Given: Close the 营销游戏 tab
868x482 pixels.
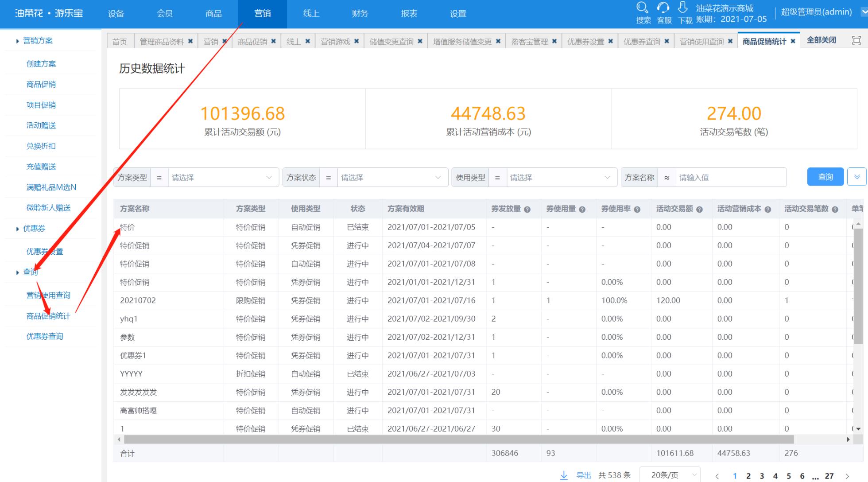Looking at the screenshot, I should coord(356,41).
